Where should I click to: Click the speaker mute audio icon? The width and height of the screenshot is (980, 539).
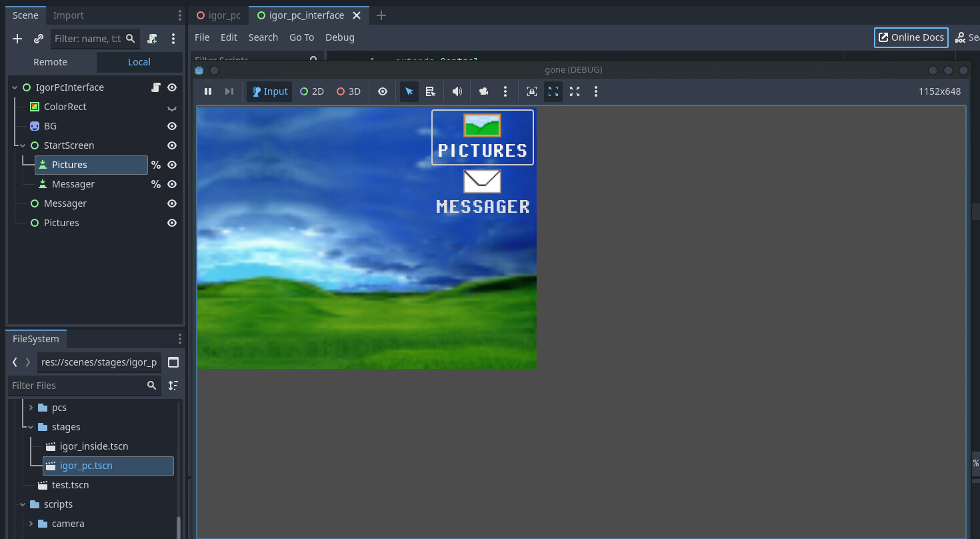click(x=457, y=91)
